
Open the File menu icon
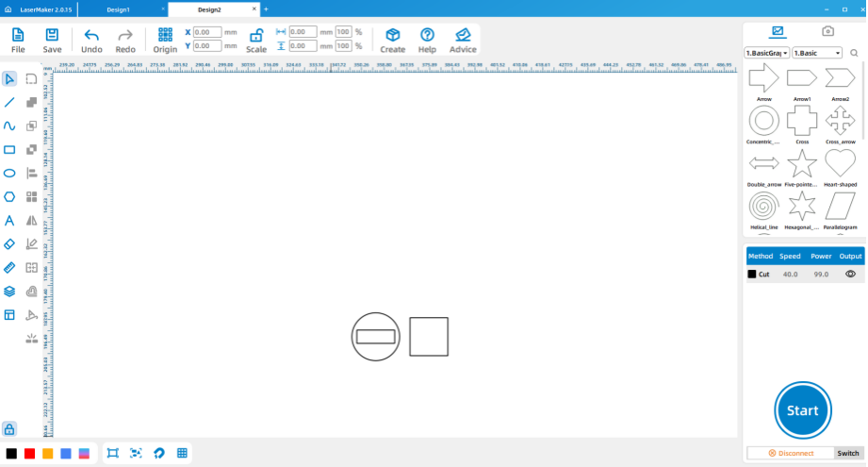tap(18, 35)
